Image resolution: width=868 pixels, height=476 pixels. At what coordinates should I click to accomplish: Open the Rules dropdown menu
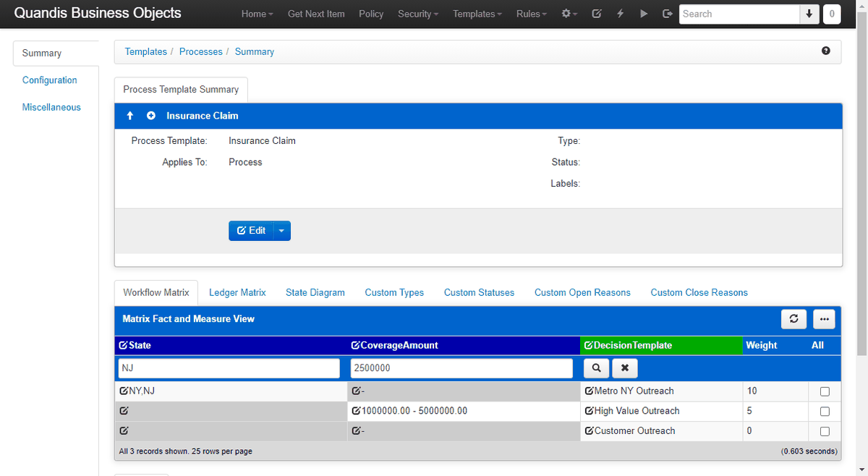pyautogui.click(x=532, y=14)
